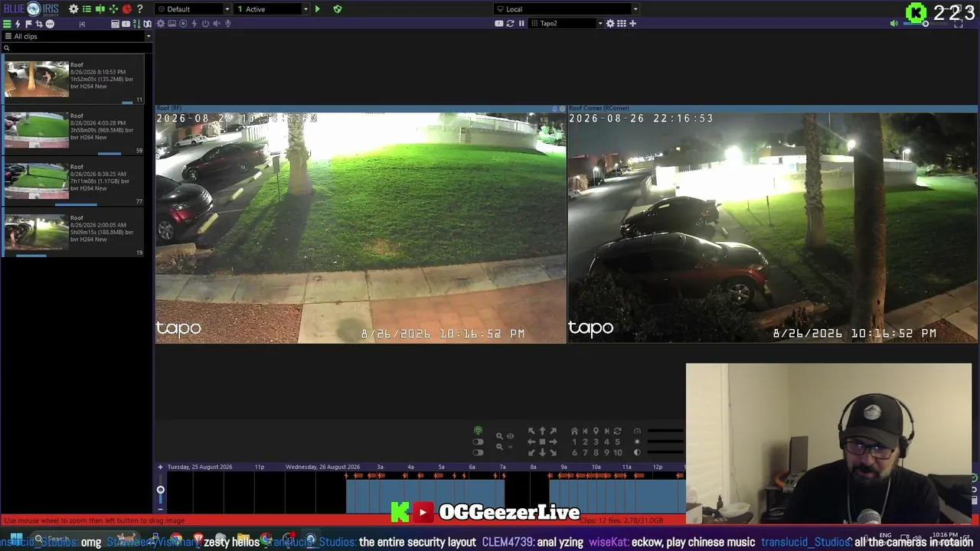This screenshot has height=551, width=980.
Task: Click the grid layout icon right of Tapo2
Action: 622,24
